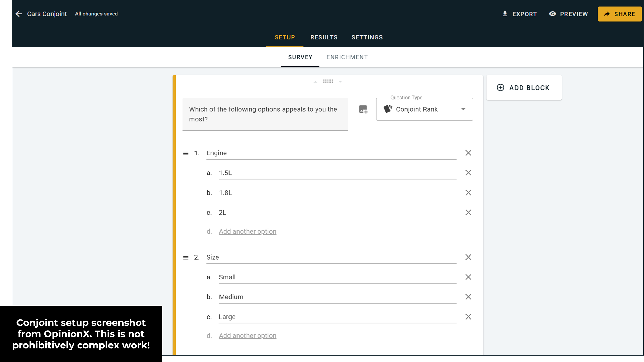Move the block up with the small up arrow

click(x=315, y=82)
